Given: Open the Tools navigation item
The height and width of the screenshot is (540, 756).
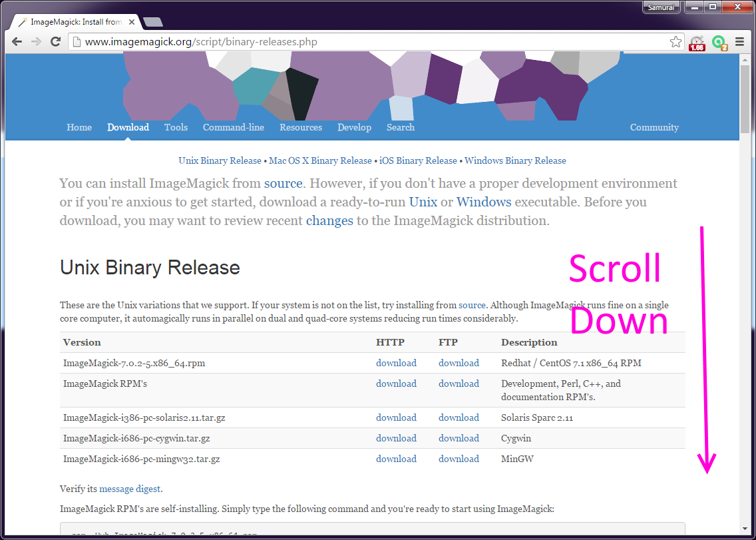Looking at the screenshot, I should coord(176,127).
